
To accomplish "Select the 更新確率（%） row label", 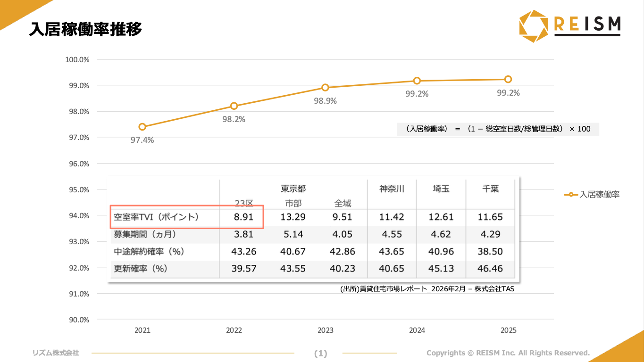I will 141,269.
